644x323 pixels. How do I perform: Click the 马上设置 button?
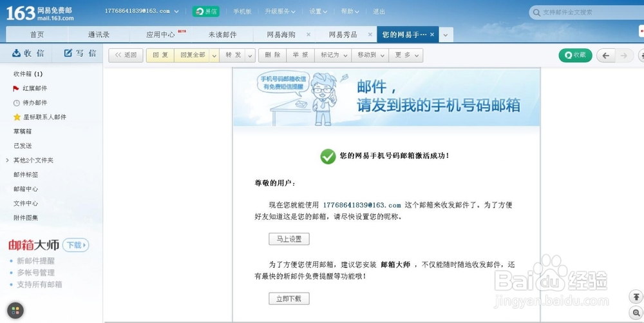[x=289, y=239]
